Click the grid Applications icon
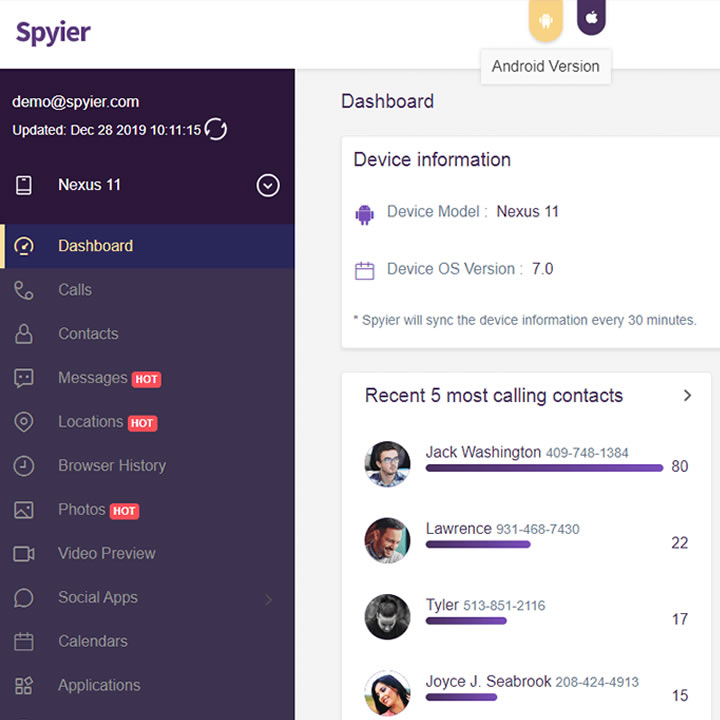Viewport: 720px width, 720px height. 24,686
